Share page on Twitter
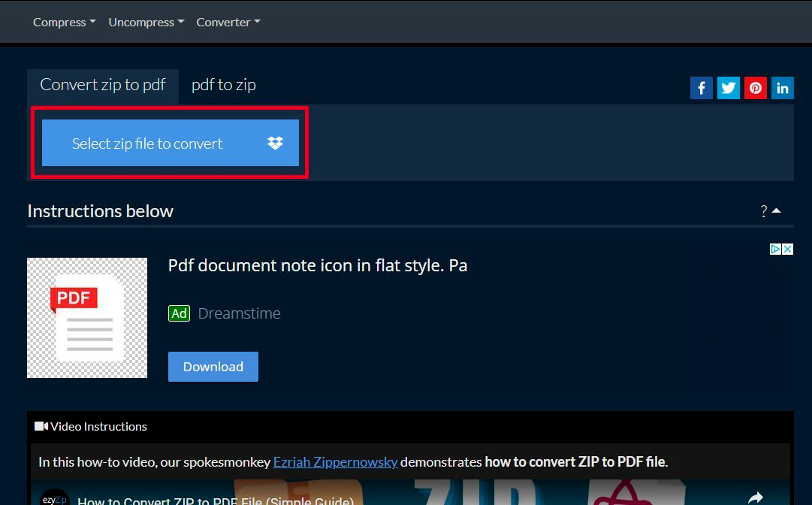Image resolution: width=812 pixels, height=505 pixels. pos(728,88)
